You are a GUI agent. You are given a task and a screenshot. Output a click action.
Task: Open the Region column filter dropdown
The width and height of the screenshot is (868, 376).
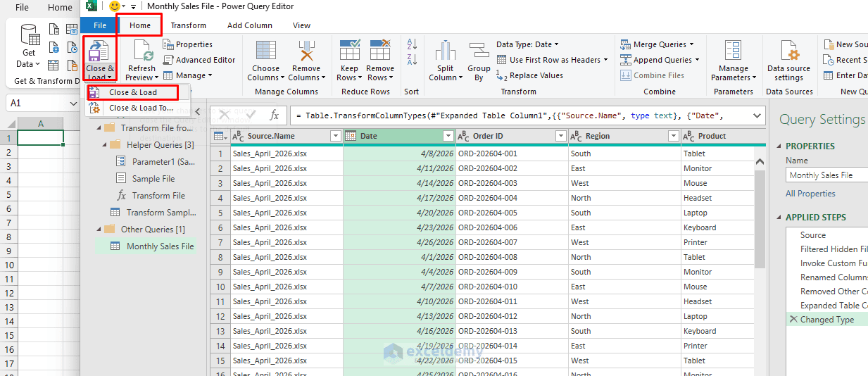click(674, 136)
